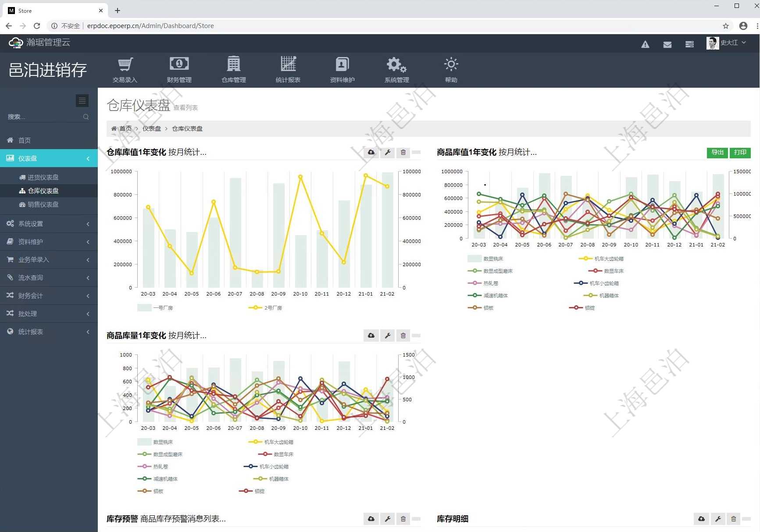
Task: Toggle 数显铣床 legend in 商品库值 chart
Action: point(485,259)
